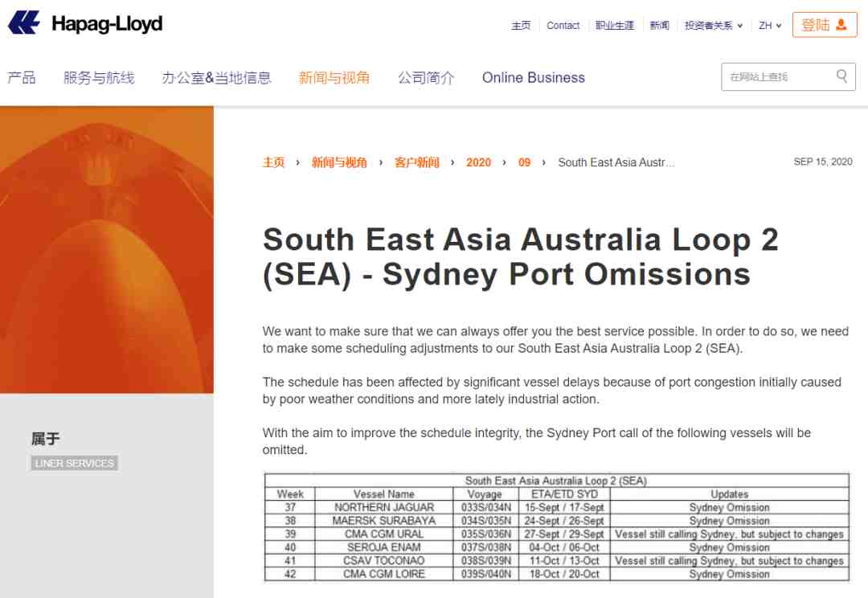Viewport: 868px width, 598px height.
Task: Click the SEP 15, 2020 date text
Action: [823, 162]
